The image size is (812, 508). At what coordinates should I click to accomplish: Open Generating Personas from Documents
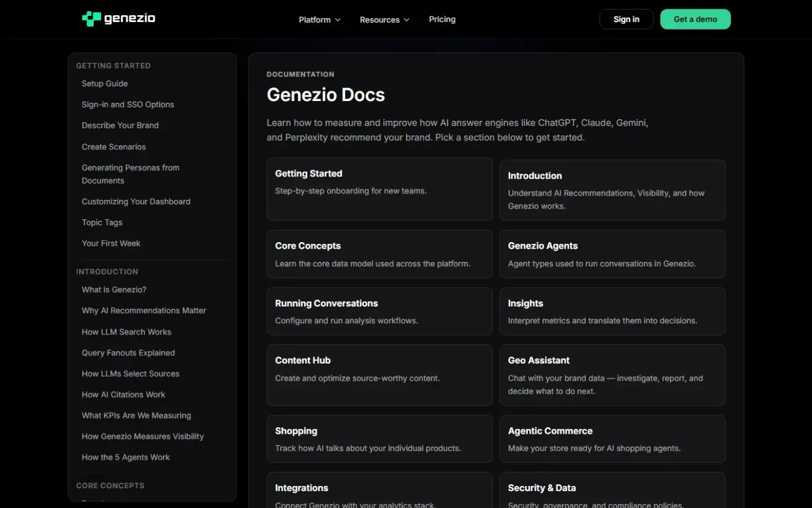coord(130,174)
